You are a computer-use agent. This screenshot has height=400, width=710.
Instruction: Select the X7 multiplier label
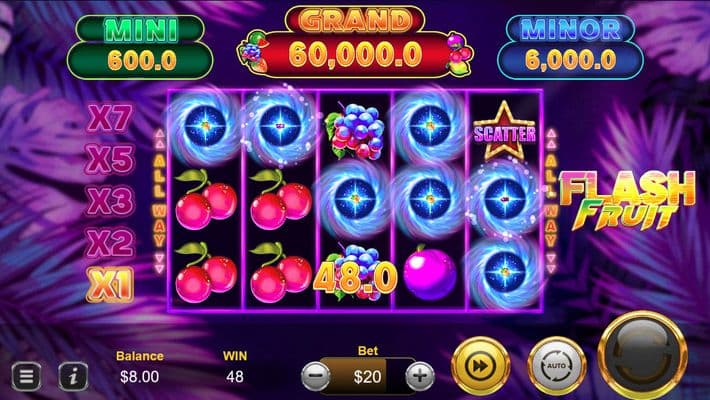[110, 119]
